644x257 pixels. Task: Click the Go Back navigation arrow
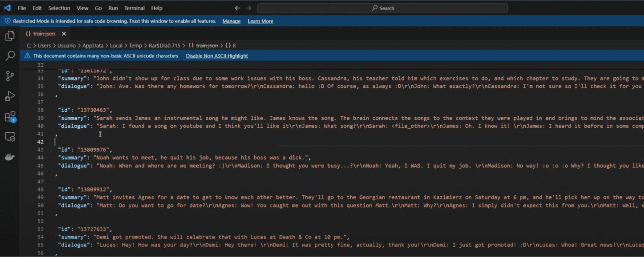tap(238, 8)
